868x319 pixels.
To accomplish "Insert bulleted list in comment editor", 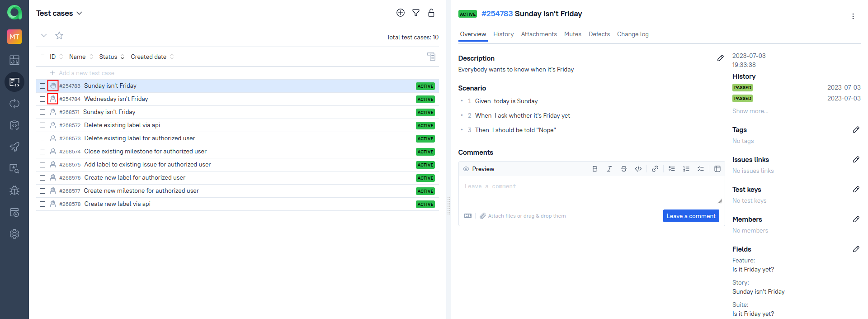I will [672, 169].
